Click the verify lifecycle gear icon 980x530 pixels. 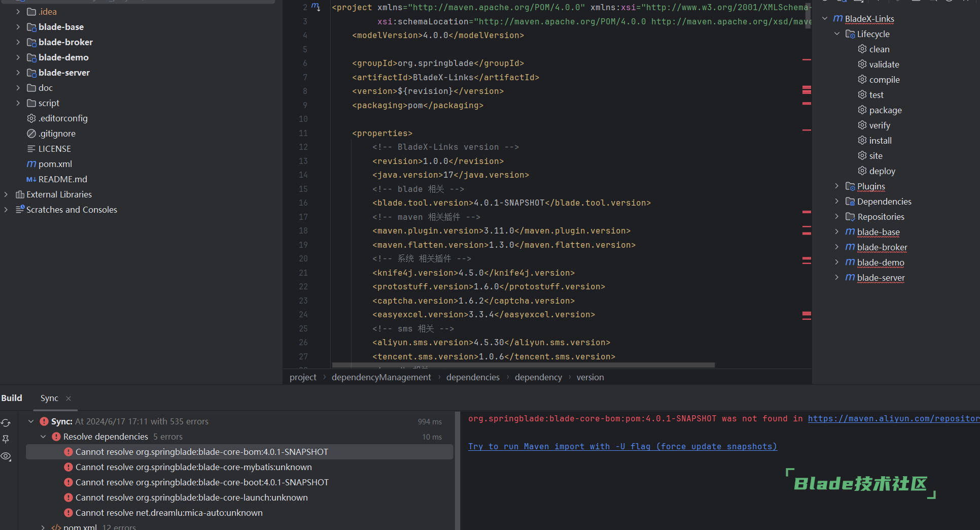click(862, 125)
